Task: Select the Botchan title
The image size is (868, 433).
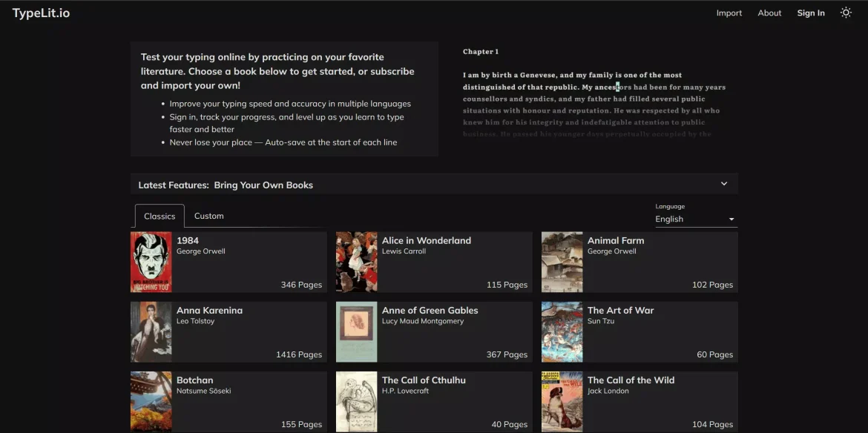Action: (x=195, y=380)
